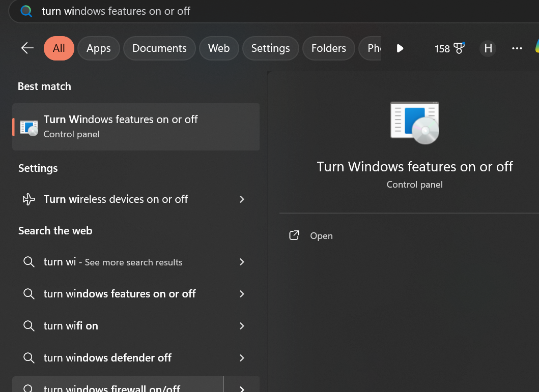Expand the 'turn wi' suggestion chevron

(x=242, y=262)
